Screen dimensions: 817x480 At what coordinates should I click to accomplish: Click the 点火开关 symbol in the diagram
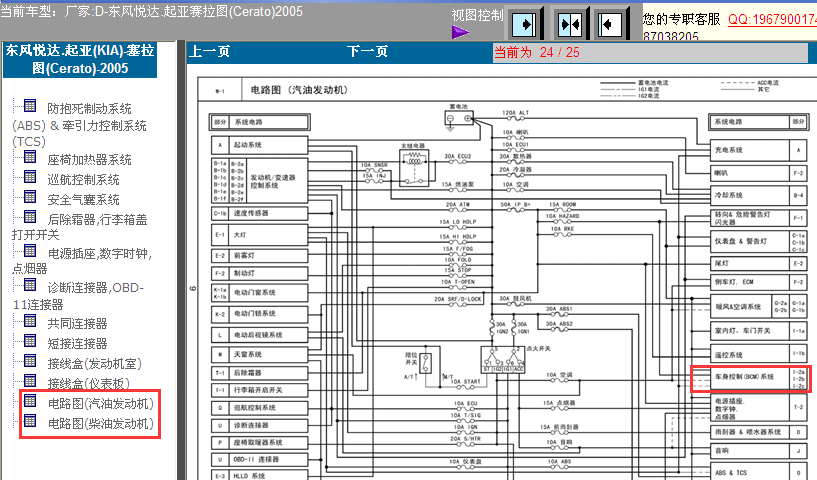click(x=503, y=360)
